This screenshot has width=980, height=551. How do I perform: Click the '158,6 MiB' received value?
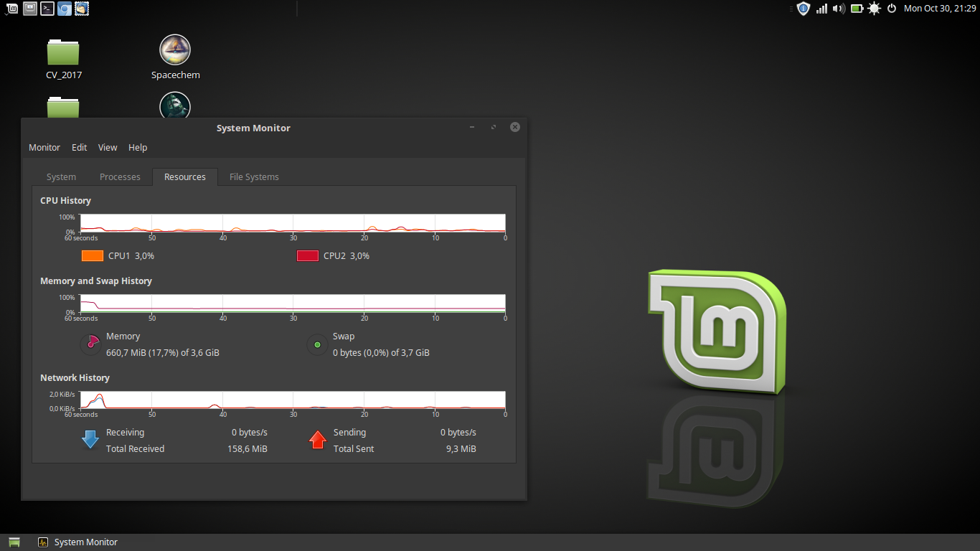point(248,448)
